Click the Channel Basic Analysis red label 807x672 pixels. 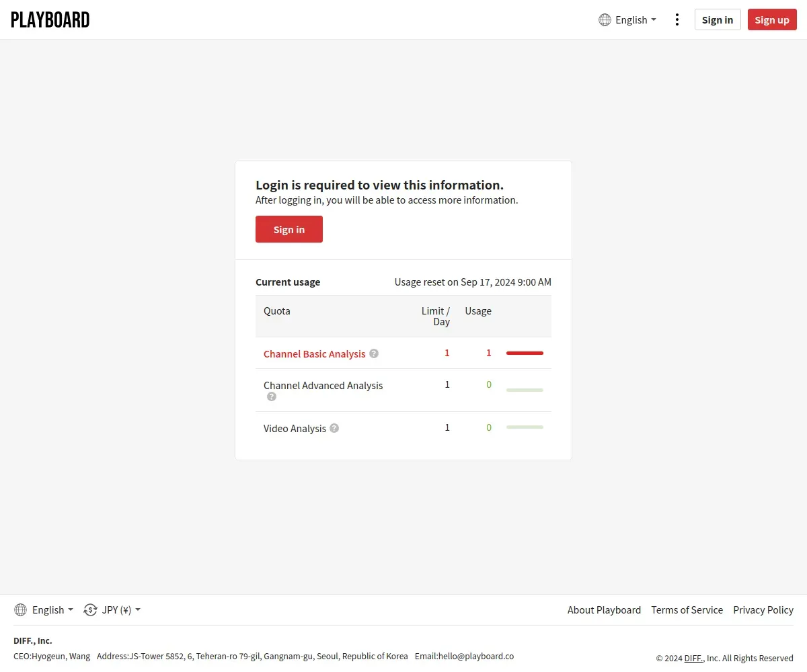tap(315, 353)
